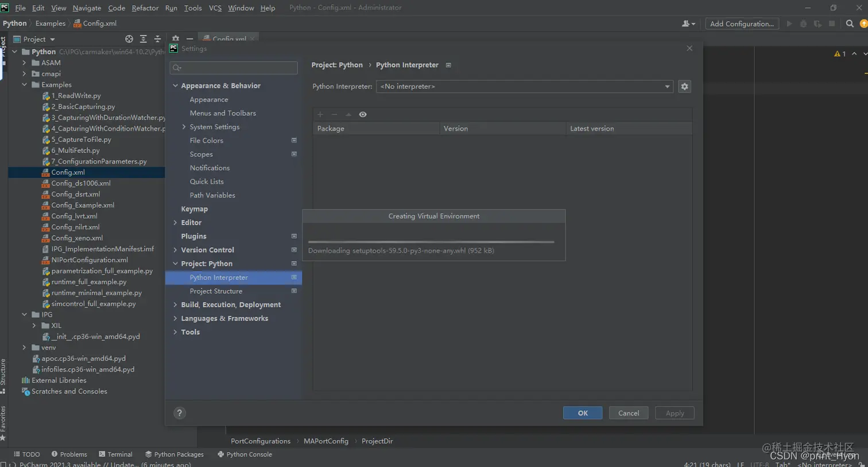Click the project-level icon beside Scopes
Image resolution: width=868 pixels, height=467 pixels.
294,154
